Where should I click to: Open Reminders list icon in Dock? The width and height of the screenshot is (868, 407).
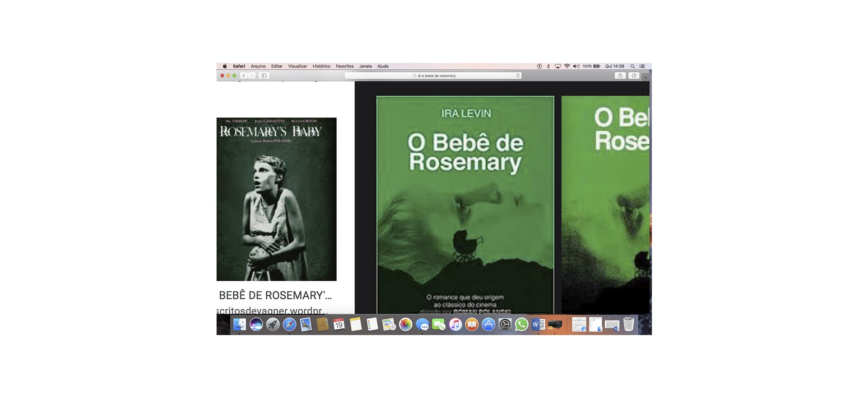pos(372,324)
